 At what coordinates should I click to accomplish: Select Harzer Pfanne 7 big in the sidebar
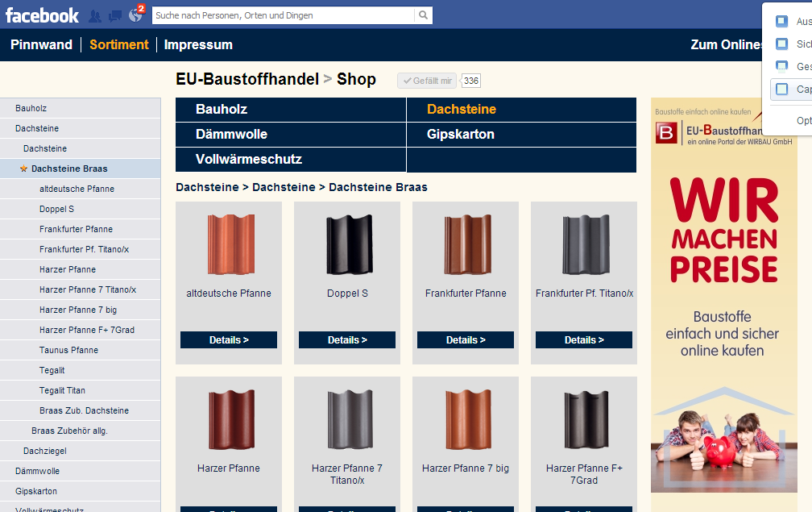pos(81,310)
